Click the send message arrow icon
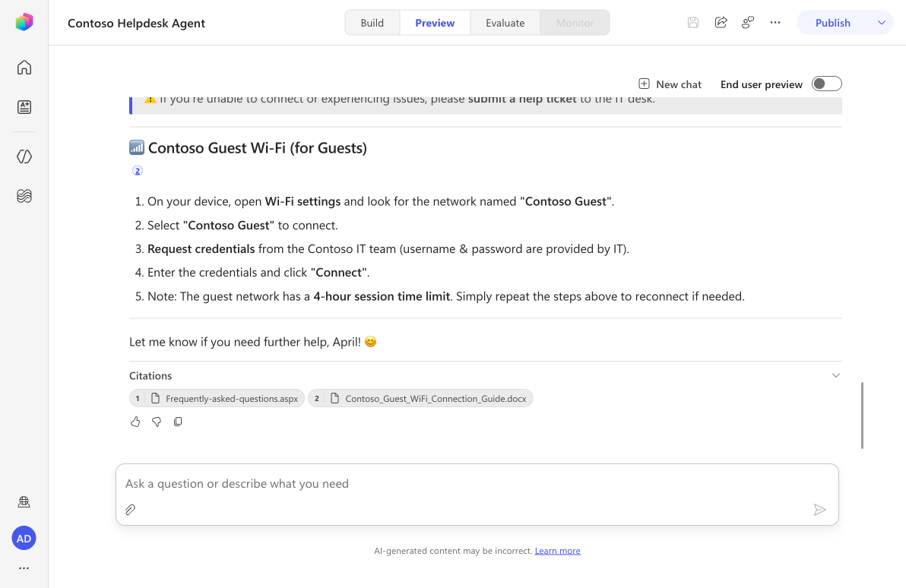Screen dimensions: 906x588 click(819, 510)
